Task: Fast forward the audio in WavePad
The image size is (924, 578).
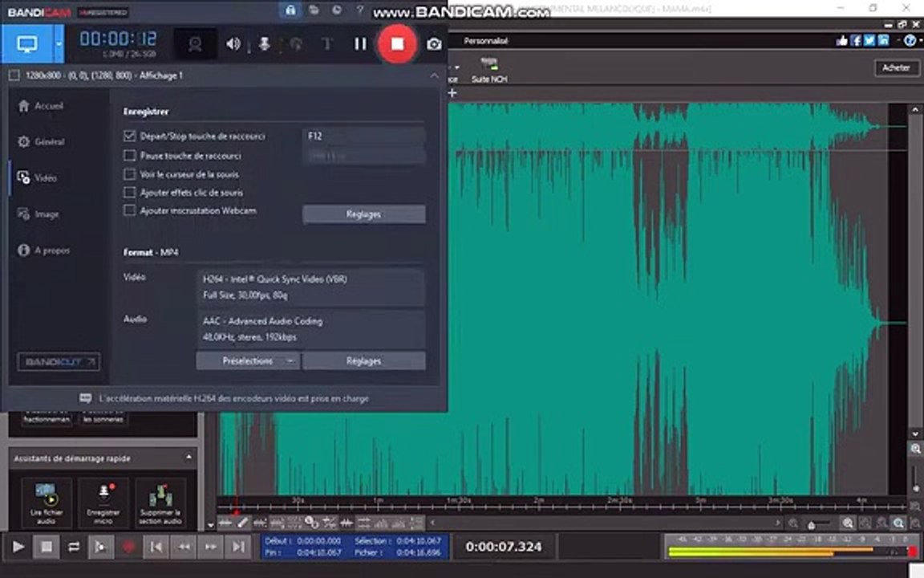Action: click(x=210, y=547)
